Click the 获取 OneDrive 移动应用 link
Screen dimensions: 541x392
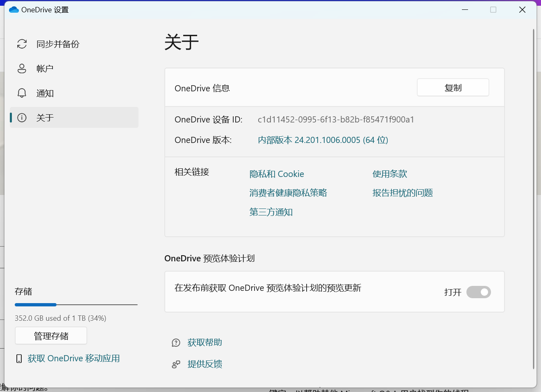(74, 358)
